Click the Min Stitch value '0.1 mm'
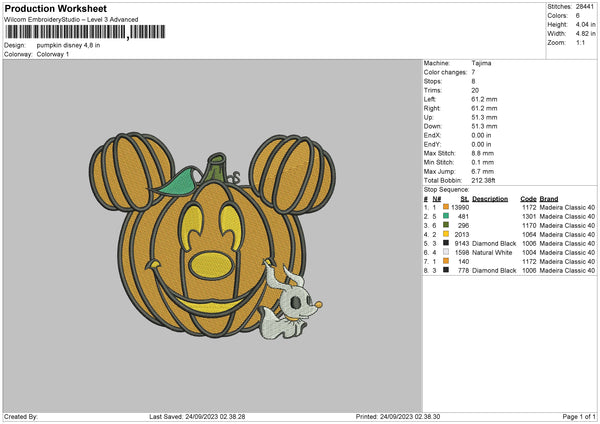 (x=483, y=162)
